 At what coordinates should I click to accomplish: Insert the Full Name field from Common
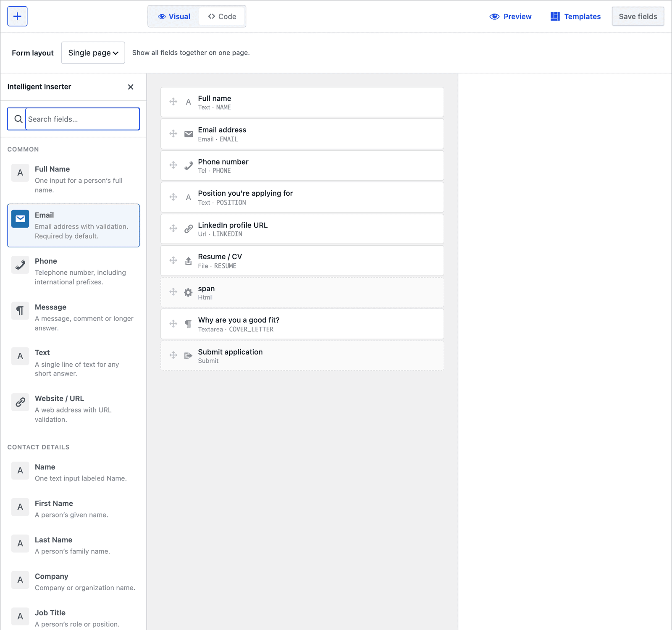click(x=73, y=179)
